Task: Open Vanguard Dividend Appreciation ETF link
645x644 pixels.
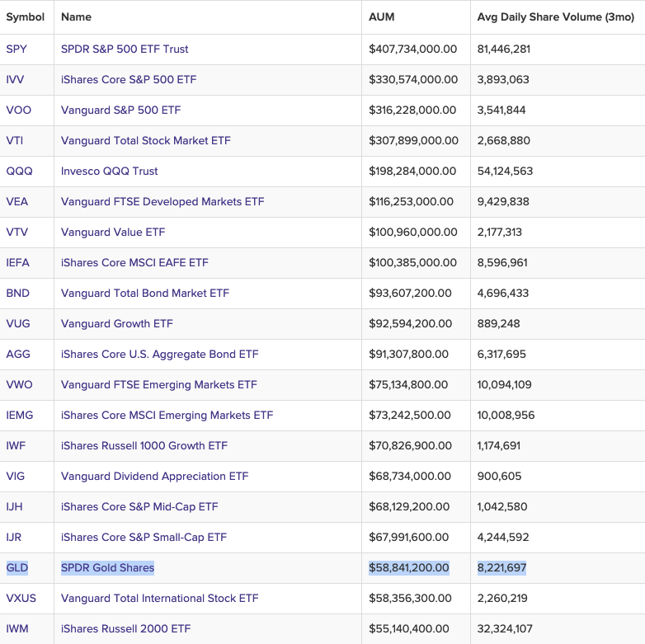Action: pos(155,476)
